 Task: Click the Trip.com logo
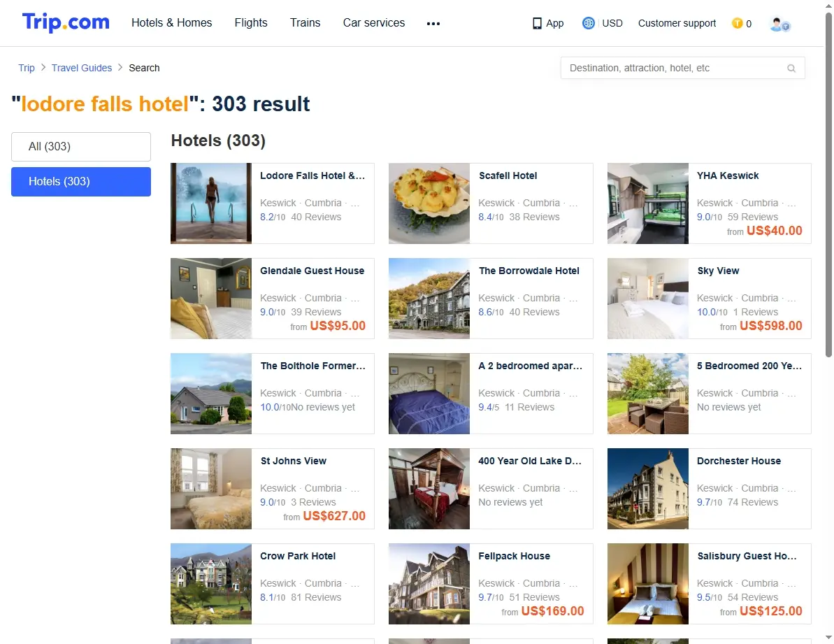[66, 22]
